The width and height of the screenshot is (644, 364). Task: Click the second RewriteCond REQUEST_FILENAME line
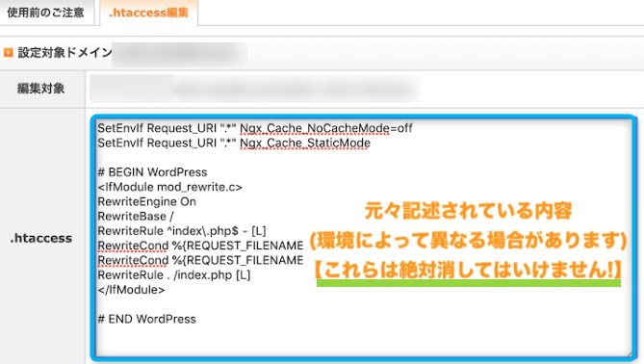200,260
